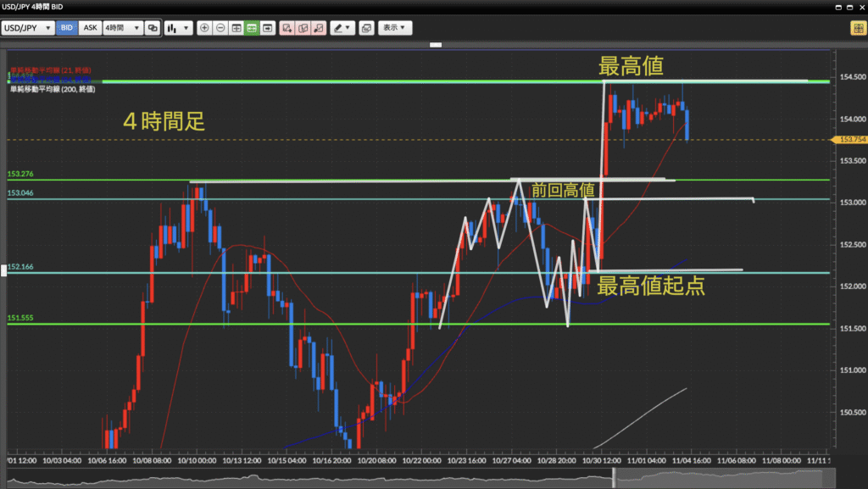Click the yellow layout icon at top right
This screenshot has height=489, width=868.
click(x=857, y=28)
